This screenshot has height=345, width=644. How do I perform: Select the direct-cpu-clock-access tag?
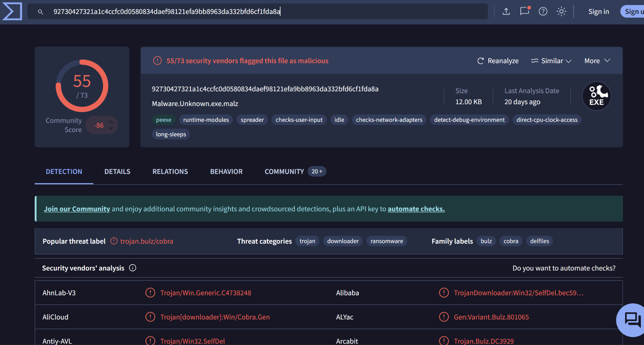pyautogui.click(x=547, y=120)
